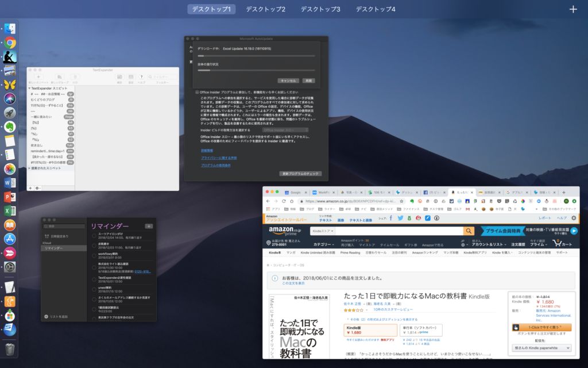Click the Associates toolbar settings gear
588x368 pixels.
(x=574, y=218)
